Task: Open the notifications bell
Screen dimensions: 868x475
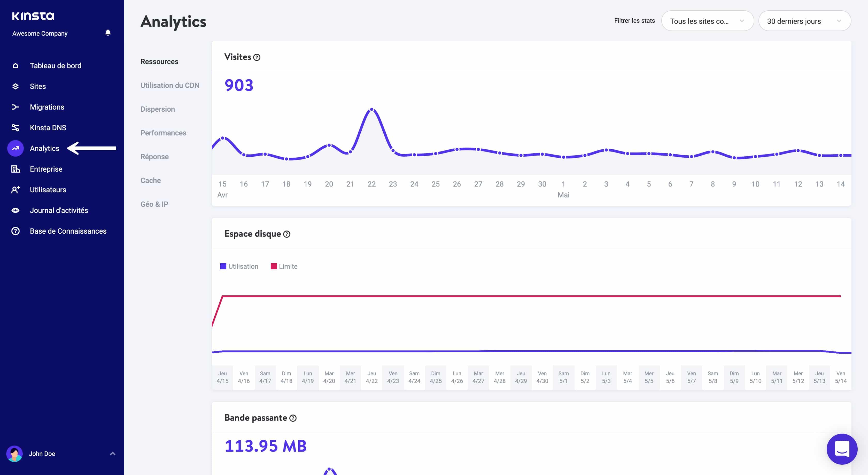Action: pyautogui.click(x=108, y=33)
